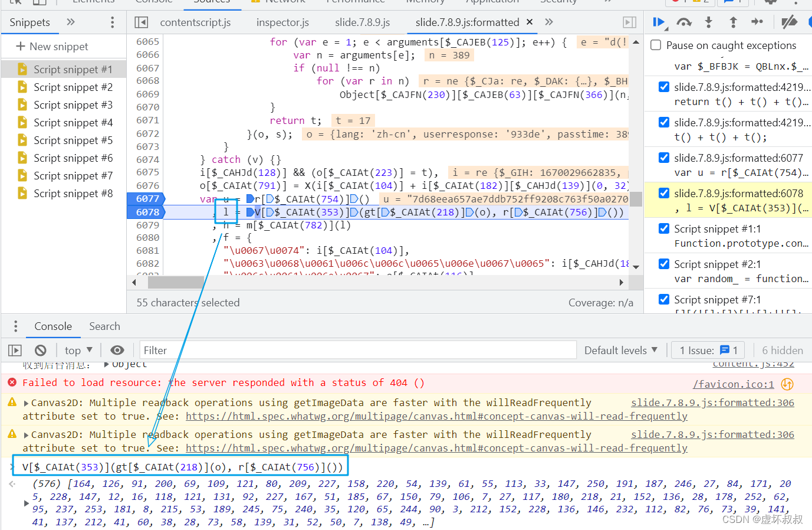Uncheck the slide.7.8.9.js:formatted:6078 breakpoint
812x530 pixels.
tap(664, 193)
